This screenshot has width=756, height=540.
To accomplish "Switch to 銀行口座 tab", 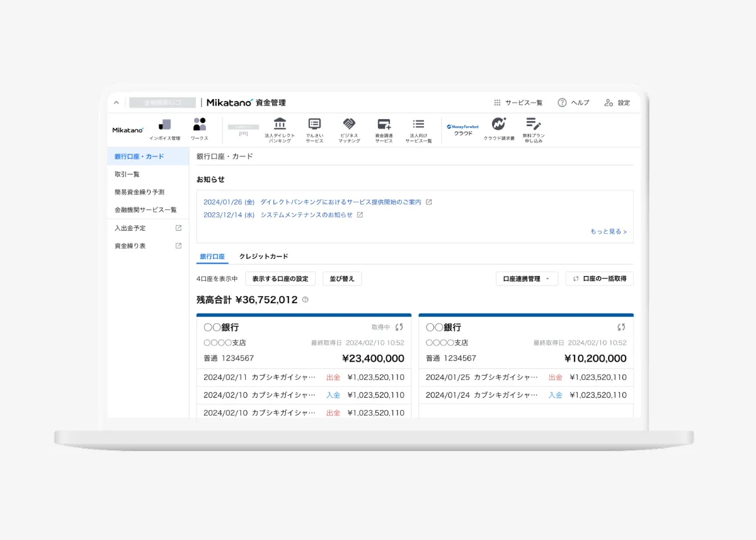I will (212, 256).
